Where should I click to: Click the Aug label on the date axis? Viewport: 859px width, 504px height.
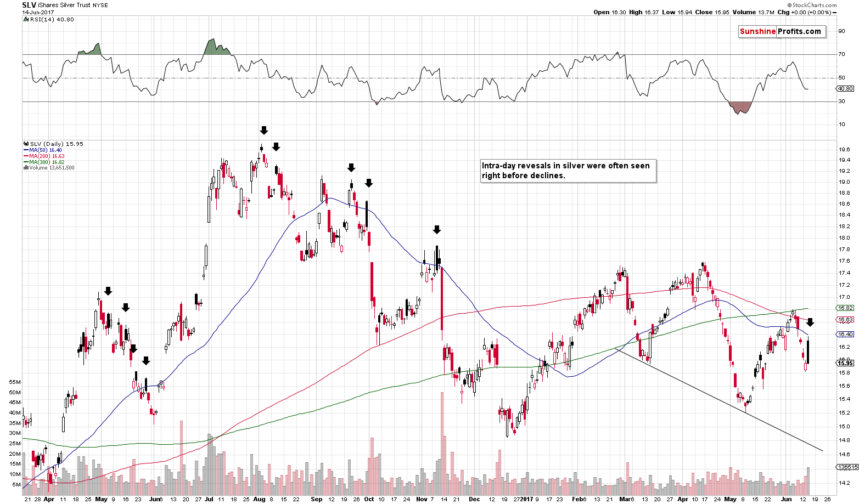click(x=259, y=500)
